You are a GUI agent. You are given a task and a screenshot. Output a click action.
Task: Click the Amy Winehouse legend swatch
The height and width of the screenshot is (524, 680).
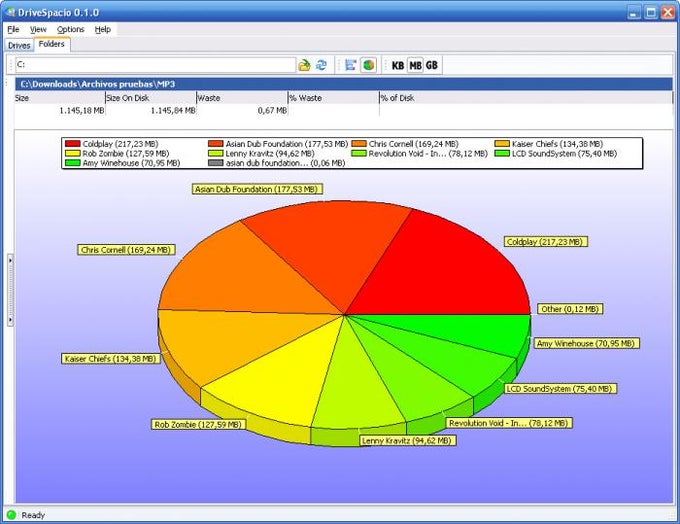point(72,163)
